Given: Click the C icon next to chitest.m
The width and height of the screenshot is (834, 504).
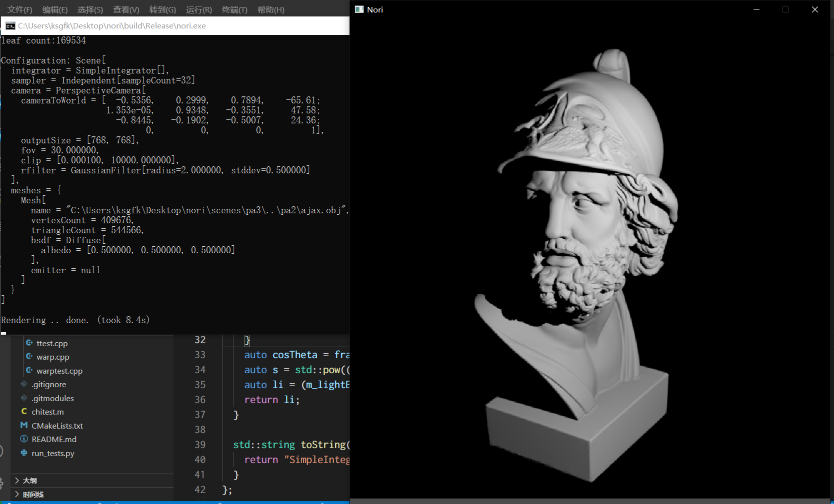Looking at the screenshot, I should tap(24, 412).
